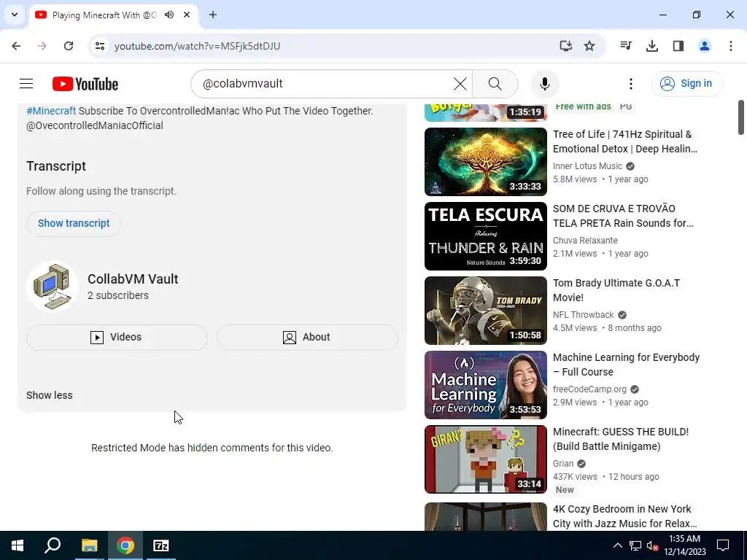Image resolution: width=747 pixels, height=560 pixels.
Task: Open the 1:35:19 movie thumbnail
Action: click(x=485, y=112)
